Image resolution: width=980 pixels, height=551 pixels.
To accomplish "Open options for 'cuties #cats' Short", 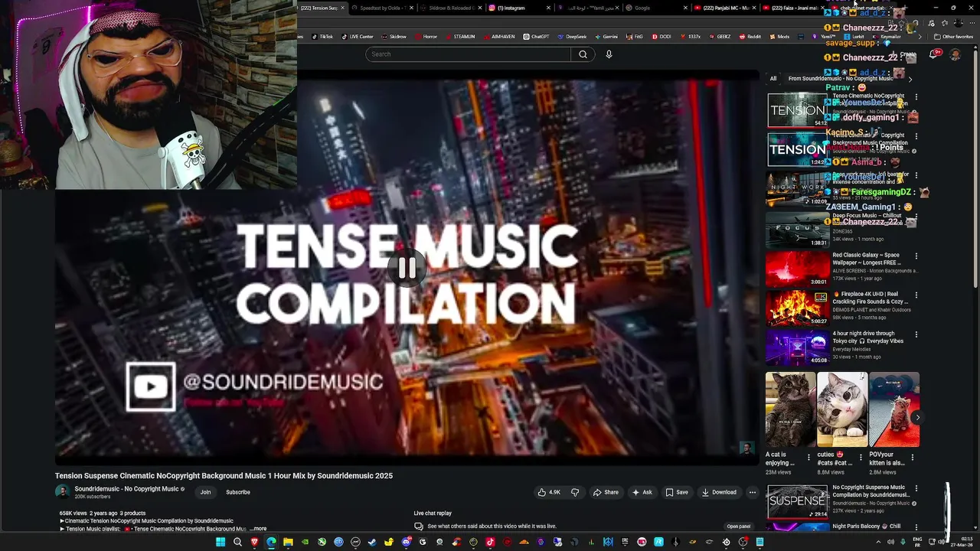I will click(x=861, y=458).
